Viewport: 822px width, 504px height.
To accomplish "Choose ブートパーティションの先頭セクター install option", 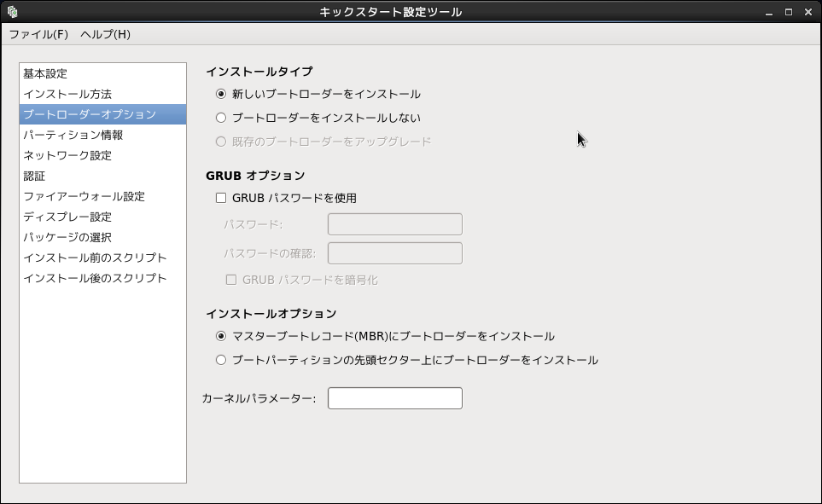I will point(221,360).
